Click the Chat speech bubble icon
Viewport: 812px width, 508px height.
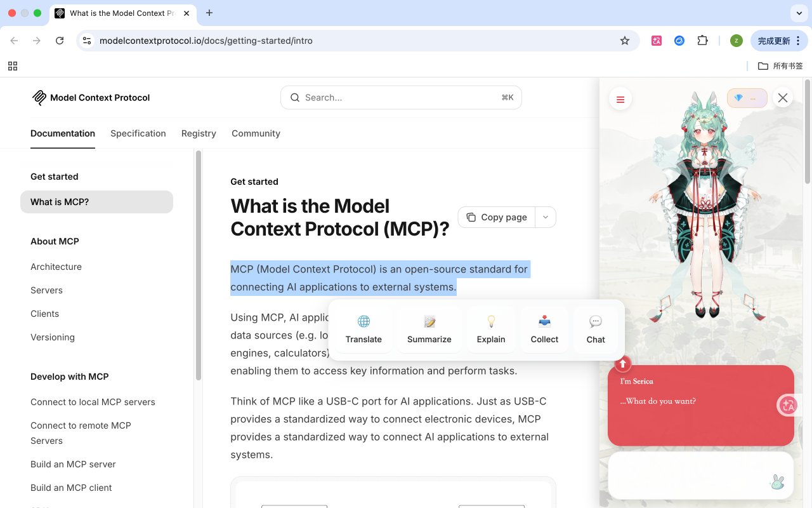tap(596, 321)
